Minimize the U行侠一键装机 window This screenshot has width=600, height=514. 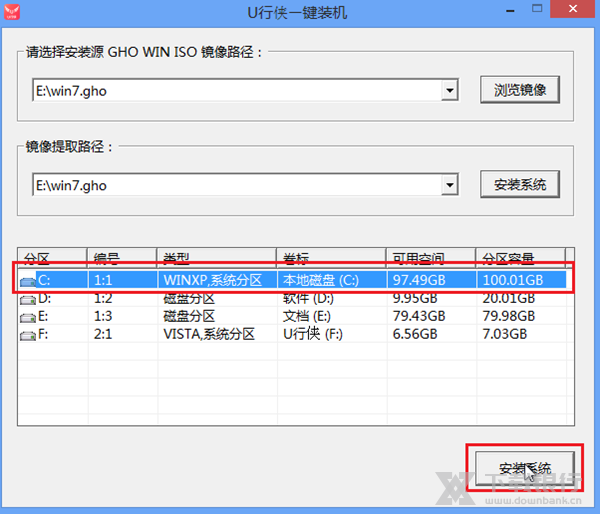tap(510, 10)
